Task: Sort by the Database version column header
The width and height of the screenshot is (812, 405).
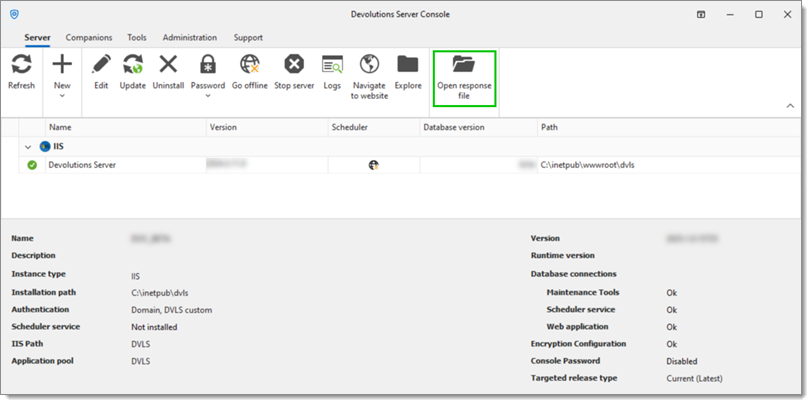Action: [x=478, y=127]
